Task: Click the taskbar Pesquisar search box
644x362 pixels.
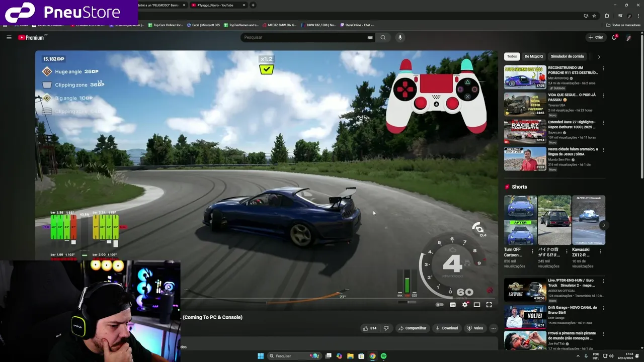Action: (x=294, y=356)
